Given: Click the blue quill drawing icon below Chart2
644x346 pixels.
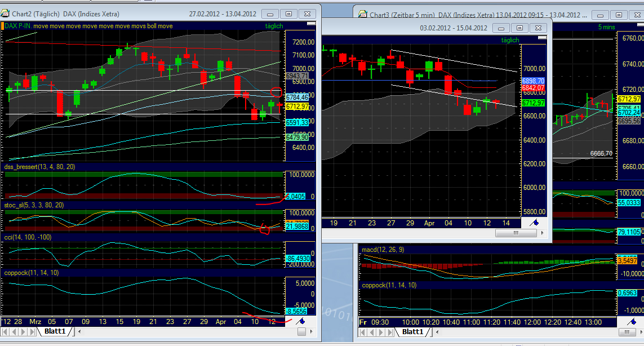Looking at the screenshot, I should pyautogui.click(x=300, y=321).
